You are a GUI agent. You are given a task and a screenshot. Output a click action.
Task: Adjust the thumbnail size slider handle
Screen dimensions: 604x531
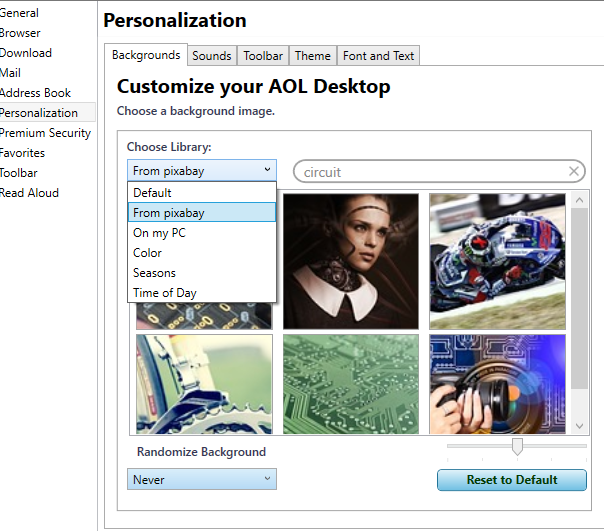[517, 446]
